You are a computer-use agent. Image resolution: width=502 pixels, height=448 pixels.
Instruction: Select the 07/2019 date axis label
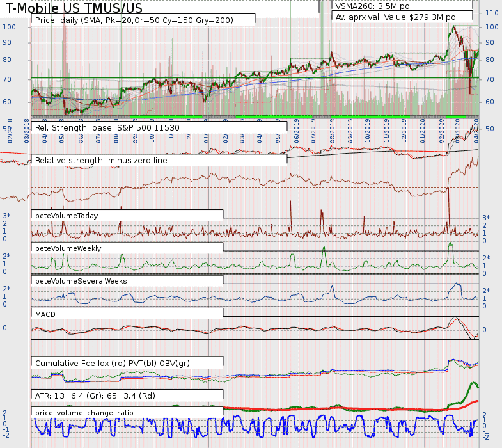point(313,131)
